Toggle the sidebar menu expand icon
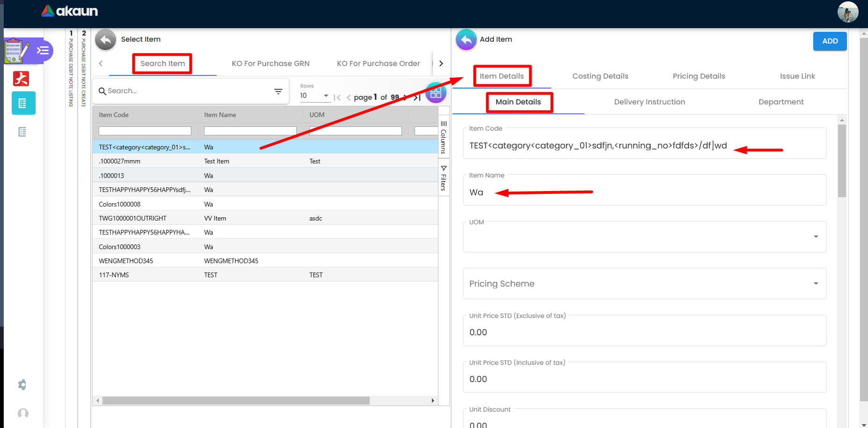This screenshot has width=868, height=428. pyautogui.click(x=43, y=51)
